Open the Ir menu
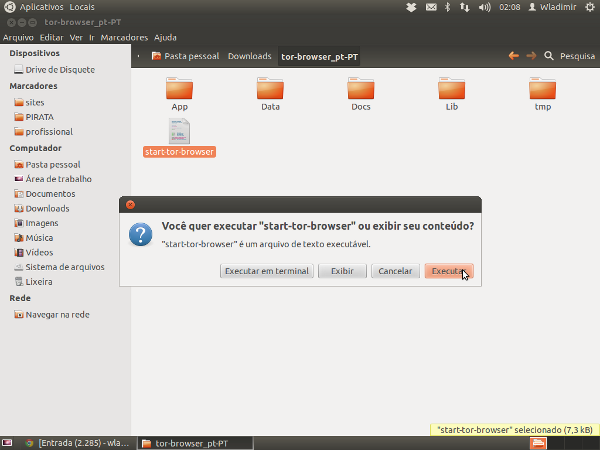The width and height of the screenshot is (600, 450). coord(91,38)
